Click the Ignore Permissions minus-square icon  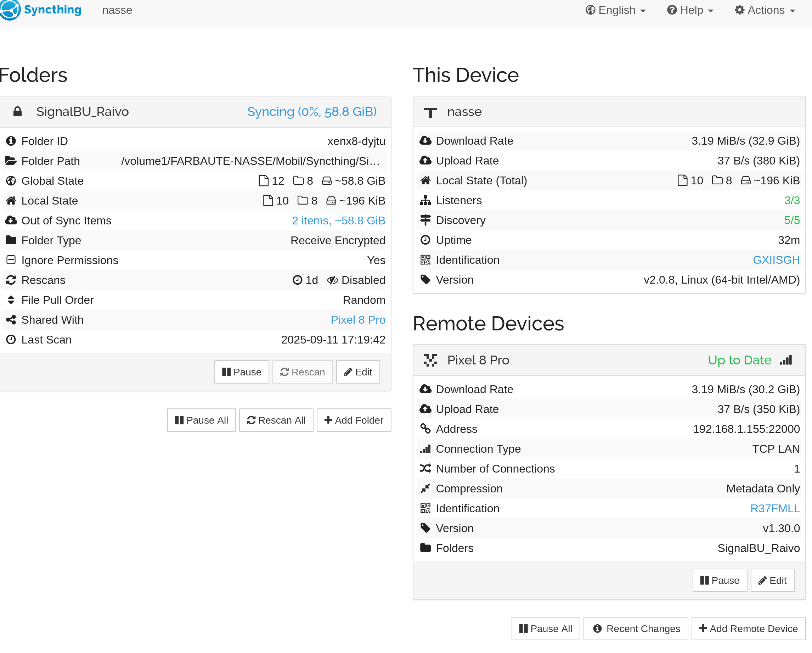pos(11,260)
